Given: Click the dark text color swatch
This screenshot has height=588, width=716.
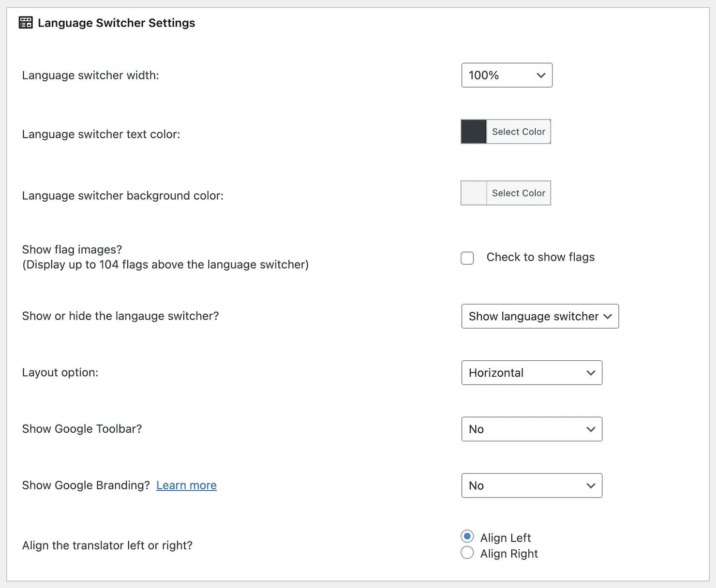Looking at the screenshot, I should tap(474, 132).
